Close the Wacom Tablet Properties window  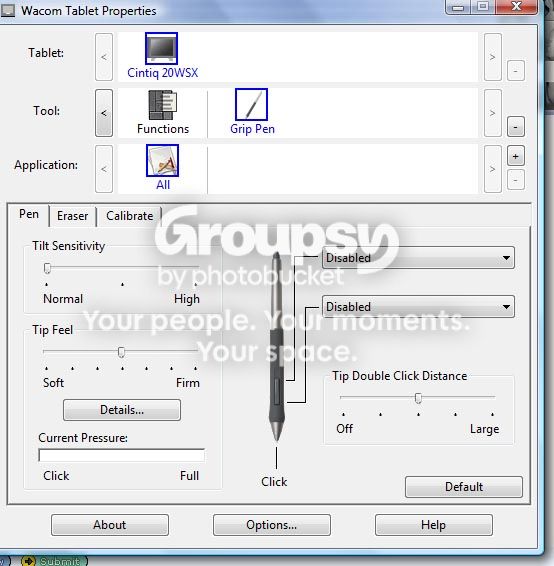coord(516,6)
